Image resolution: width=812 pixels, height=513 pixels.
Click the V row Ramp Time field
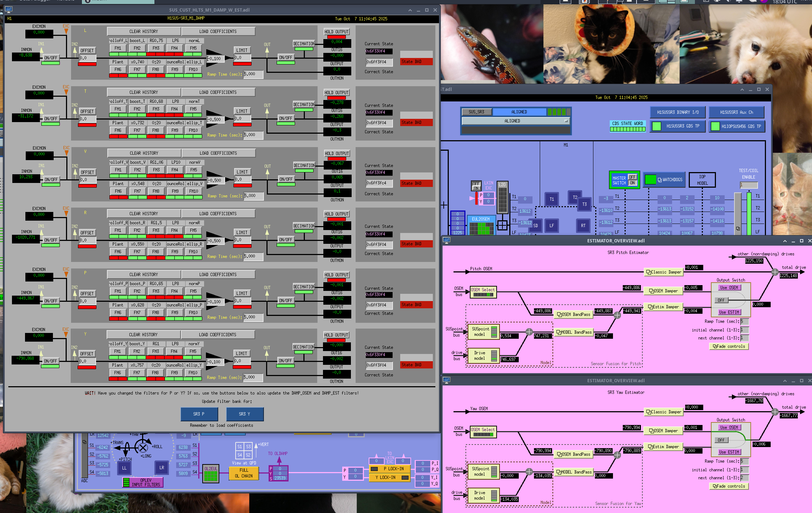coord(253,196)
